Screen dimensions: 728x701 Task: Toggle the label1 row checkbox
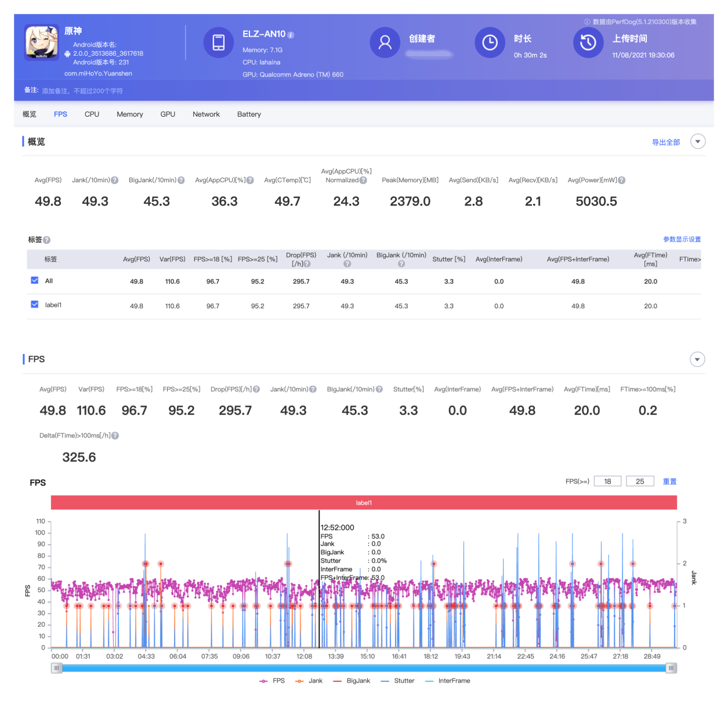35,304
